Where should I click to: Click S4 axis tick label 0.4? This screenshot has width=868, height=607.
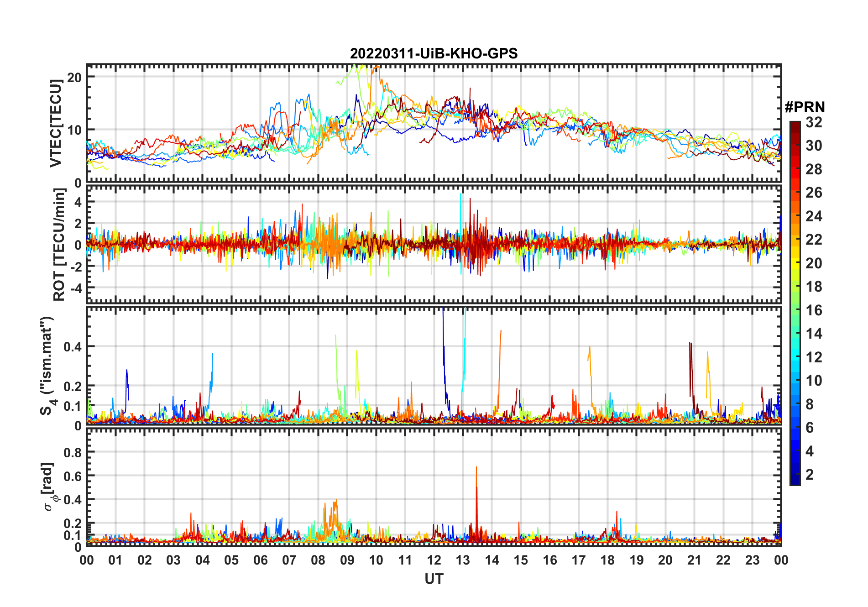(x=73, y=346)
